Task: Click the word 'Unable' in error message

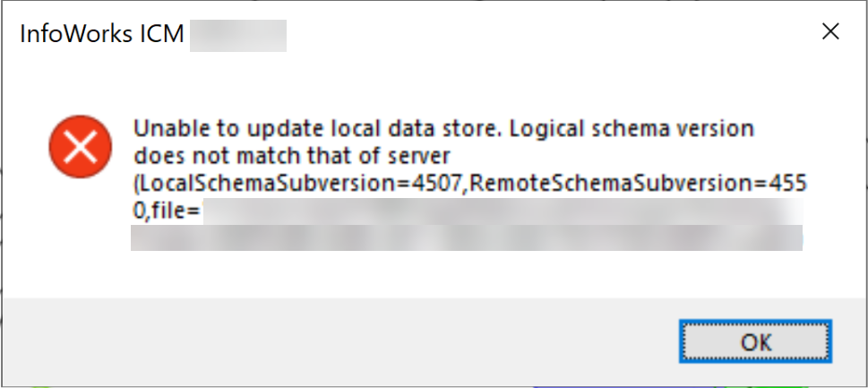Action: [163, 129]
